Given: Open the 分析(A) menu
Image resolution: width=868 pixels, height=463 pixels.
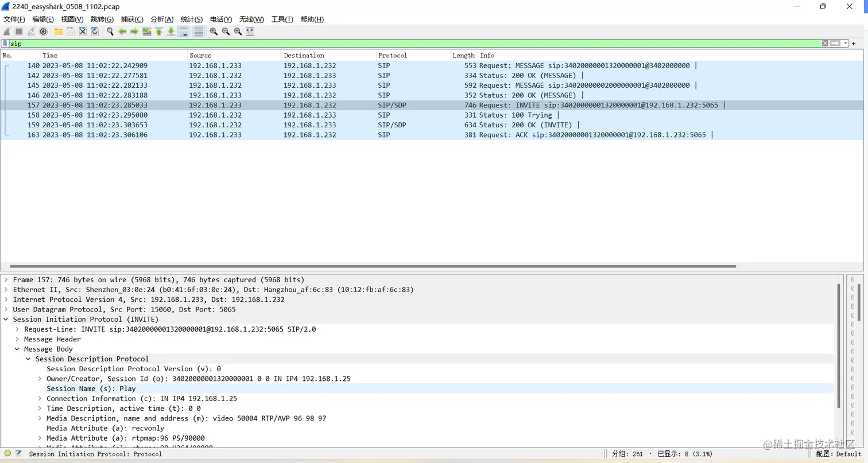Looking at the screenshot, I should click(x=162, y=20).
